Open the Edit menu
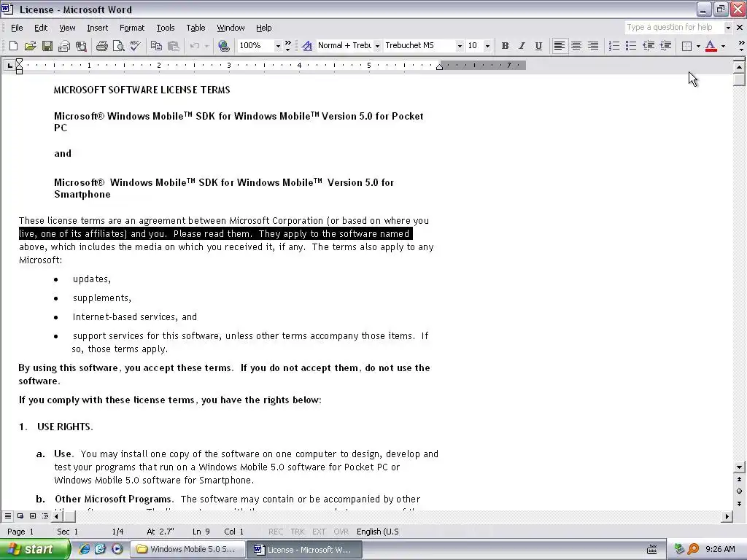The width and height of the screenshot is (747, 560). pos(41,28)
